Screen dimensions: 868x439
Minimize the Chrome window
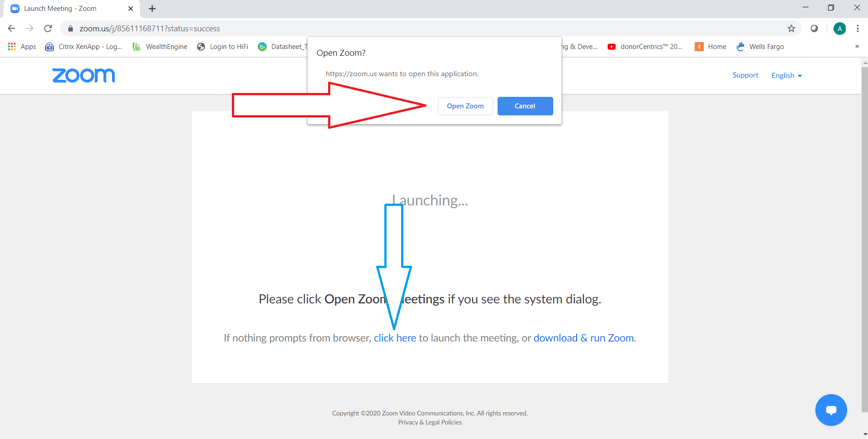[805, 8]
